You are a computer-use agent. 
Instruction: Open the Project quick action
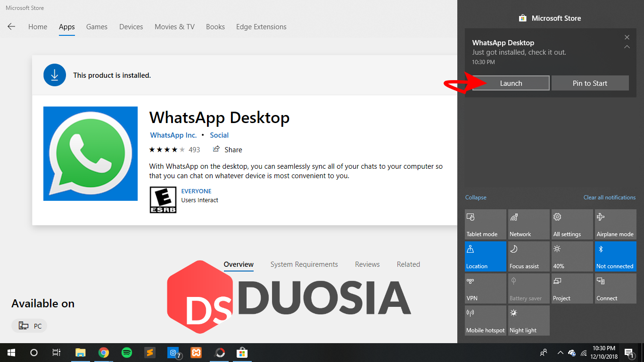click(572, 288)
